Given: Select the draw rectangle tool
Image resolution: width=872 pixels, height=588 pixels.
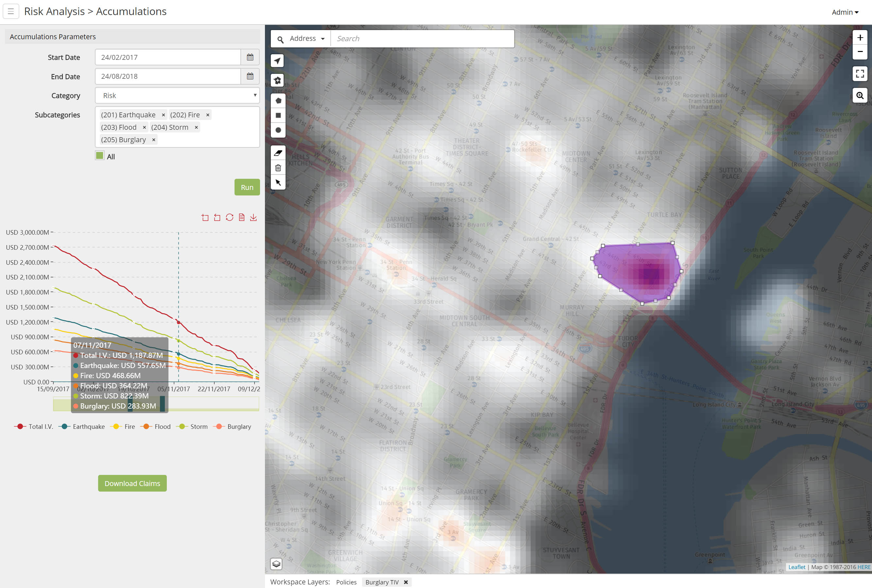Looking at the screenshot, I should click(278, 115).
